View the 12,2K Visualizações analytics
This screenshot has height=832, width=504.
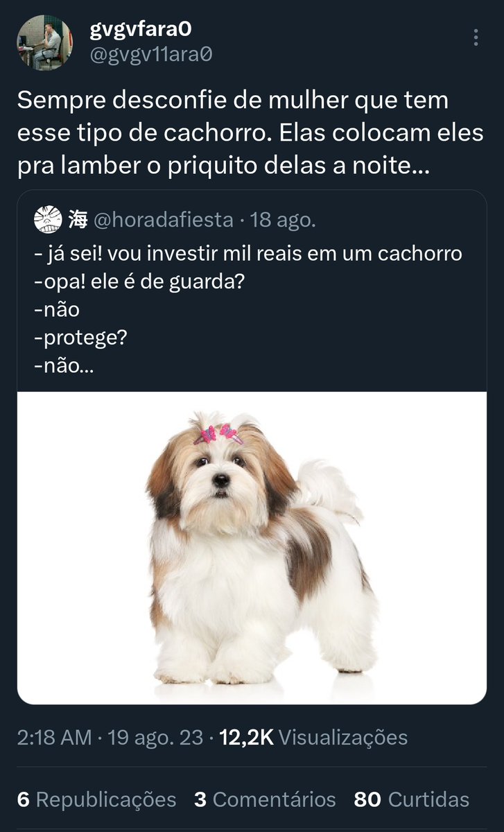click(313, 737)
